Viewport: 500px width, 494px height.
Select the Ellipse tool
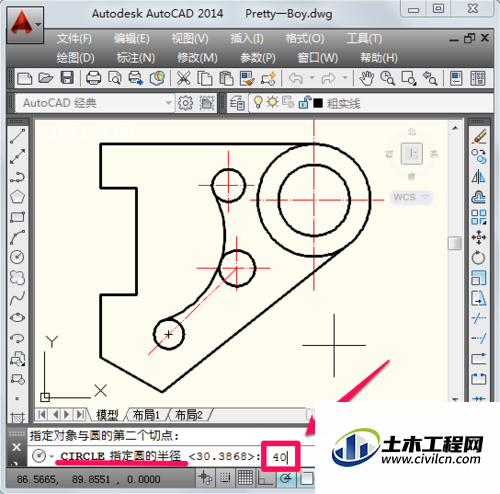coord(17,318)
